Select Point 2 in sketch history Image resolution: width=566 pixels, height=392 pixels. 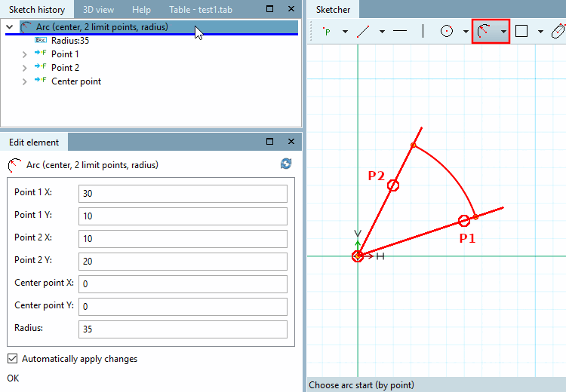[65, 67]
